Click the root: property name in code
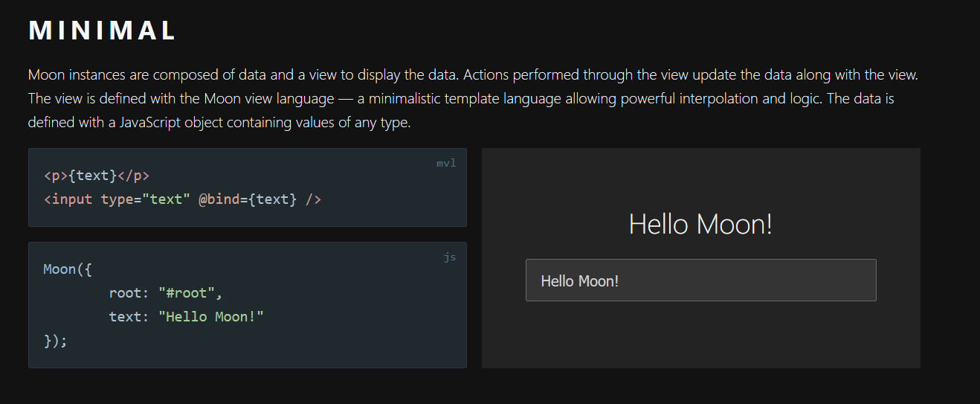This screenshot has height=404, width=980. click(129, 293)
